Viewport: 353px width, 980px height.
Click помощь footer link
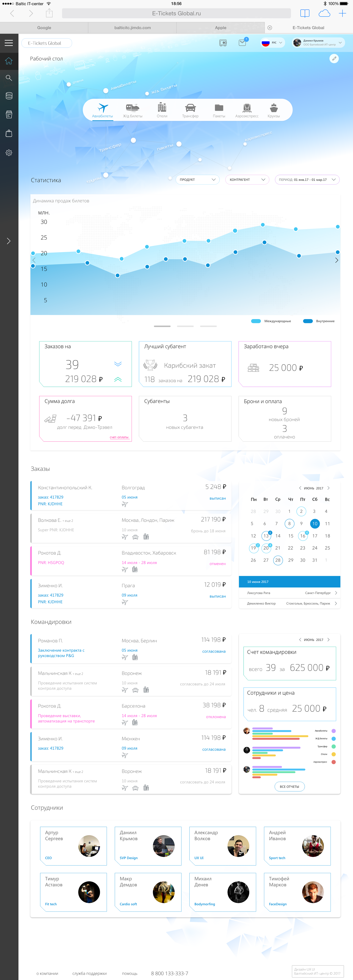click(x=130, y=974)
